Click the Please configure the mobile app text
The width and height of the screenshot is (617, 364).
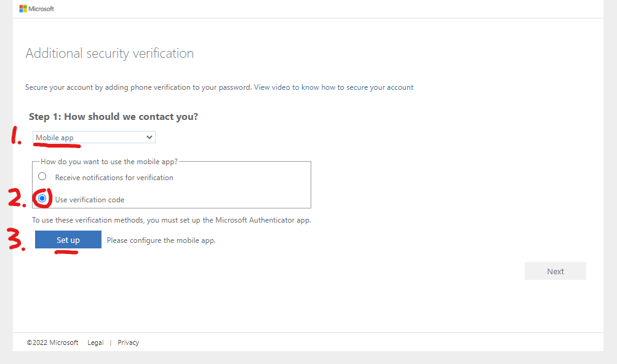pyautogui.click(x=161, y=240)
